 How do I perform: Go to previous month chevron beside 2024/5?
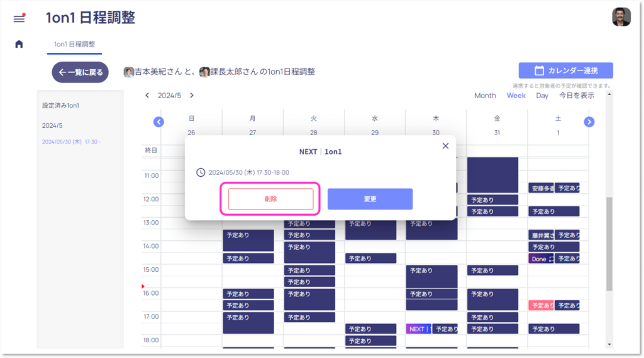pyautogui.click(x=147, y=96)
